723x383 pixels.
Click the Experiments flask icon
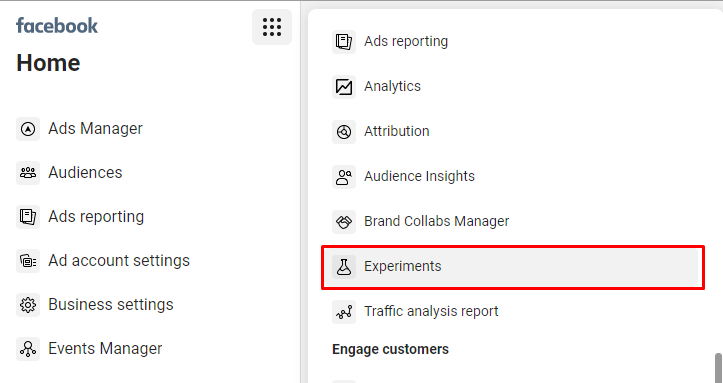pyautogui.click(x=344, y=267)
